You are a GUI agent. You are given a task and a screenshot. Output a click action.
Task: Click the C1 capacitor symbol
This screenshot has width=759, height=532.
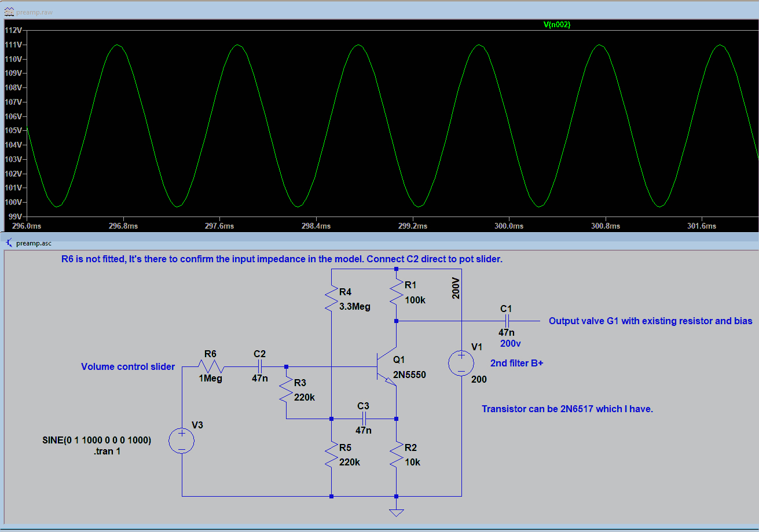point(507,321)
